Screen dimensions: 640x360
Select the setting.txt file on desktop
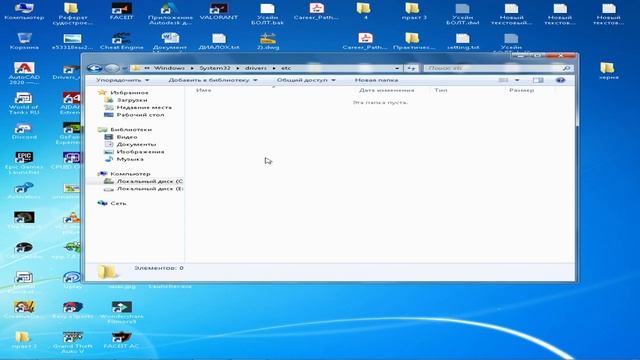tap(462, 41)
